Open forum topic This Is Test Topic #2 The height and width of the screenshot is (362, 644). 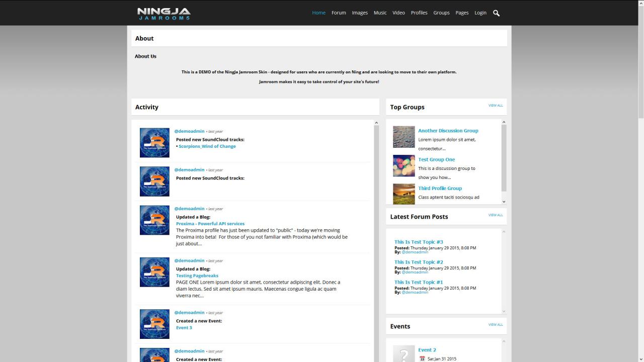click(419, 262)
